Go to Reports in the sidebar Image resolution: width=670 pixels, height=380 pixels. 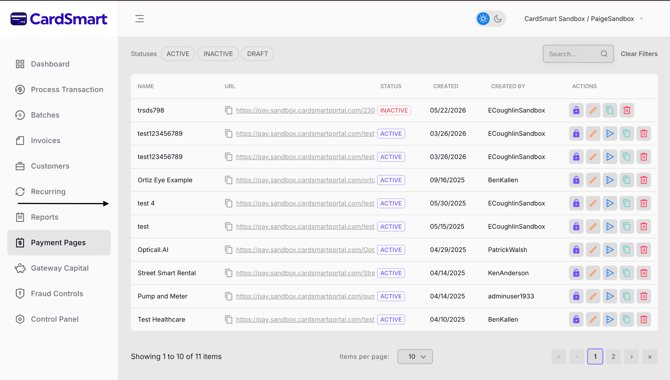(59, 217)
